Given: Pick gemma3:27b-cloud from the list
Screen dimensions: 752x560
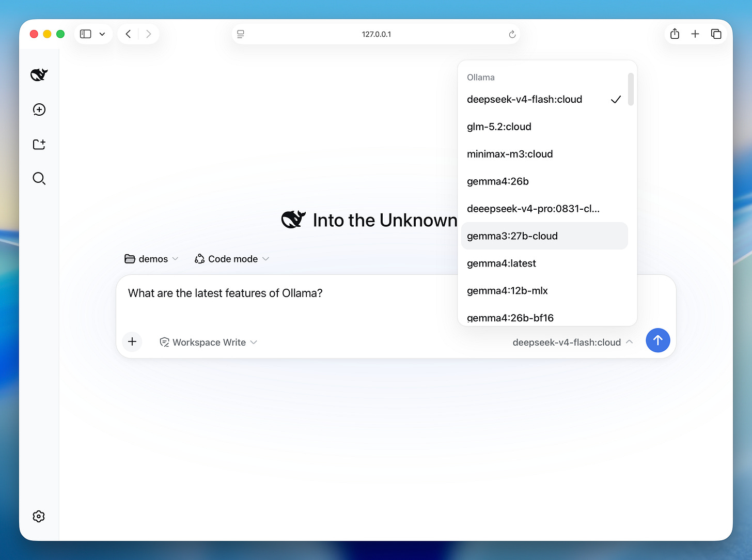Looking at the screenshot, I should pos(544,236).
